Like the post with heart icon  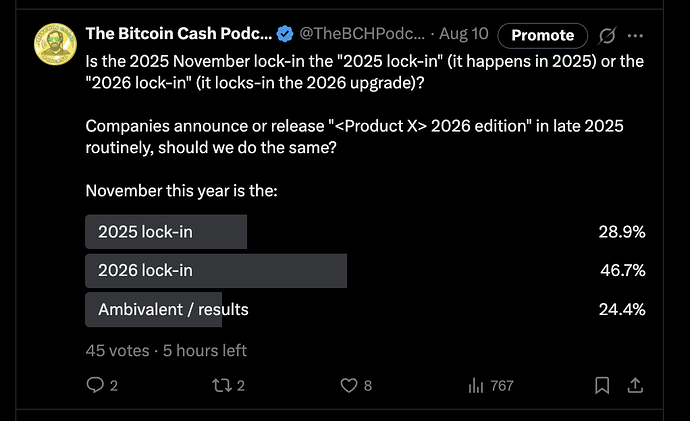[x=349, y=386]
